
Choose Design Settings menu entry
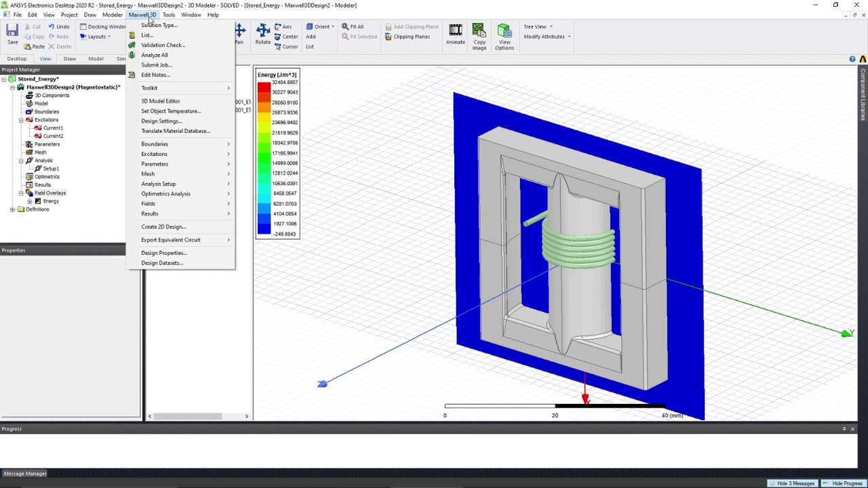(x=182, y=121)
